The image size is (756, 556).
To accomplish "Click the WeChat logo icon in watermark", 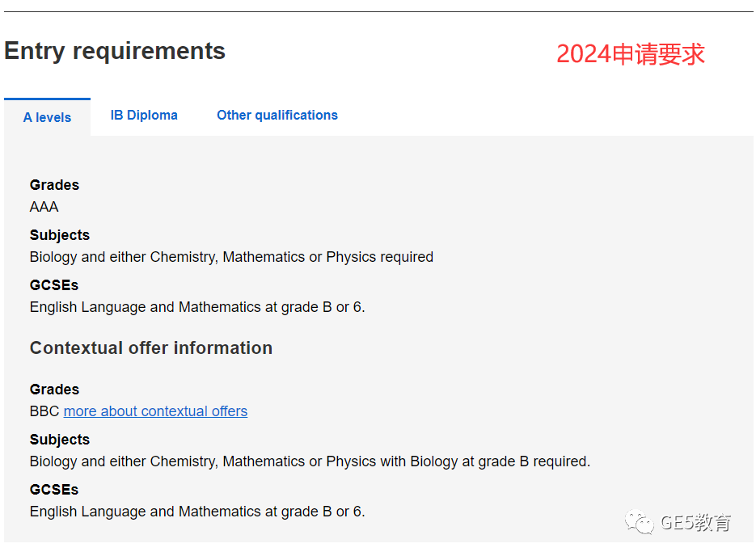I will (640, 522).
